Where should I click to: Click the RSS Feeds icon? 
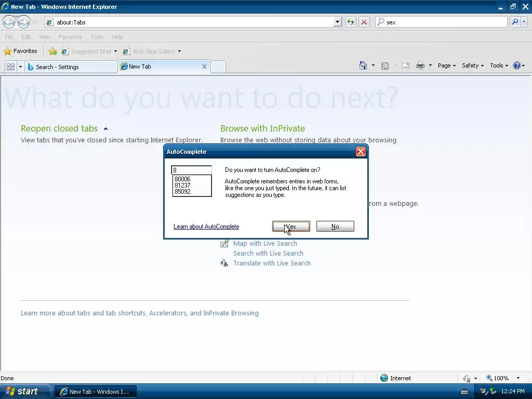click(x=385, y=66)
